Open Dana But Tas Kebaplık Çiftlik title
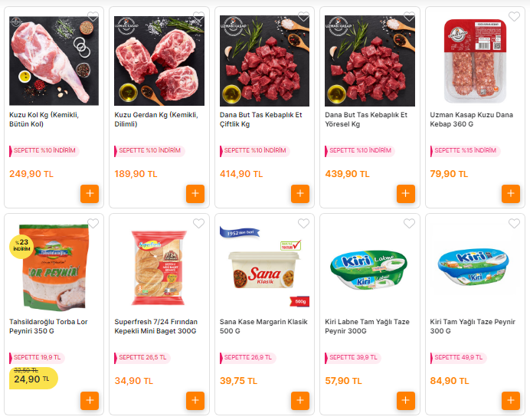Screen dimensions: 530x420 [260, 120]
